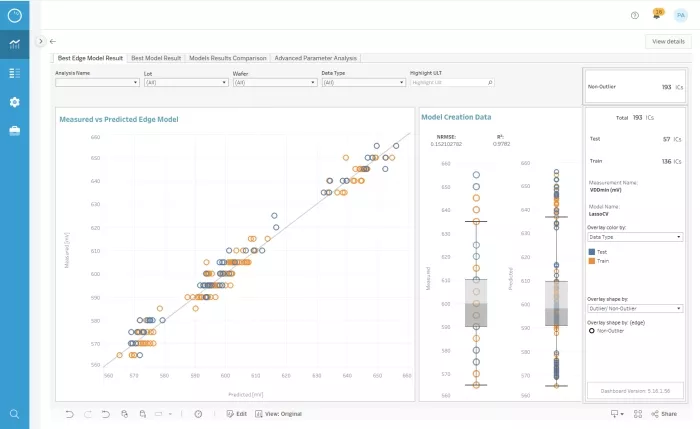
Task: Click the Share button
Action: (x=662, y=413)
